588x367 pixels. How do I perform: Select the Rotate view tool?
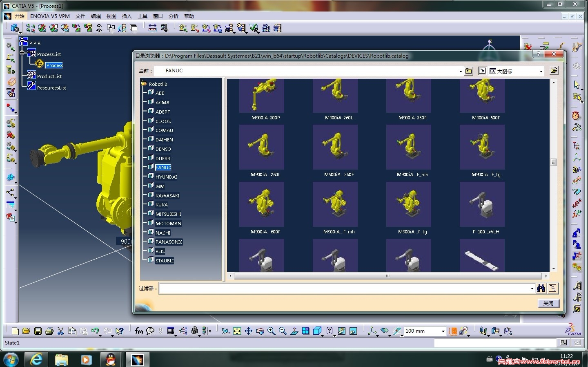point(260,331)
